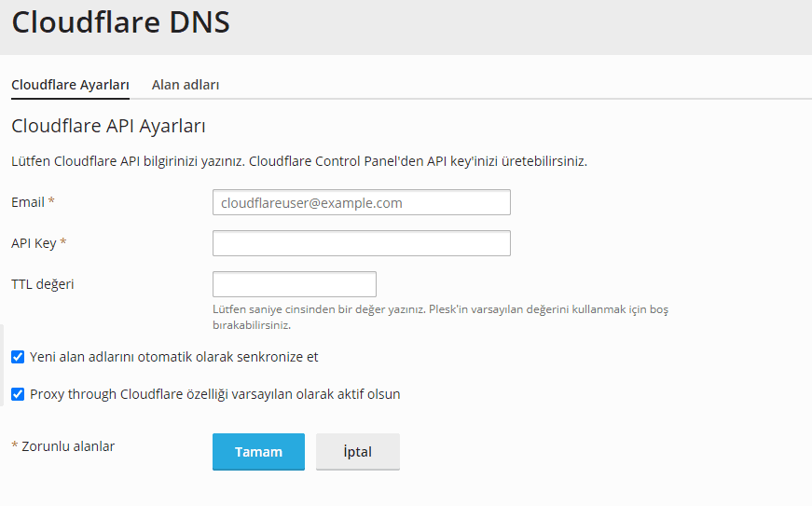
Task: Click the TTL değeri input field
Action: (x=294, y=284)
